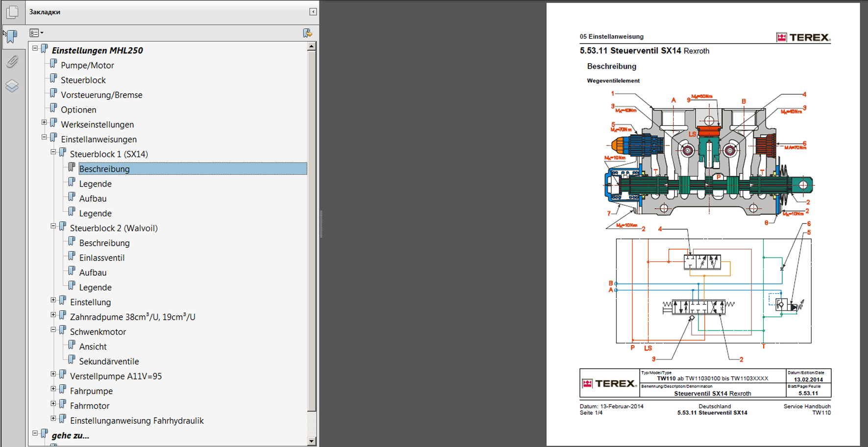Jump to Vorsteuerung/Bremse bookmark

[x=101, y=94]
